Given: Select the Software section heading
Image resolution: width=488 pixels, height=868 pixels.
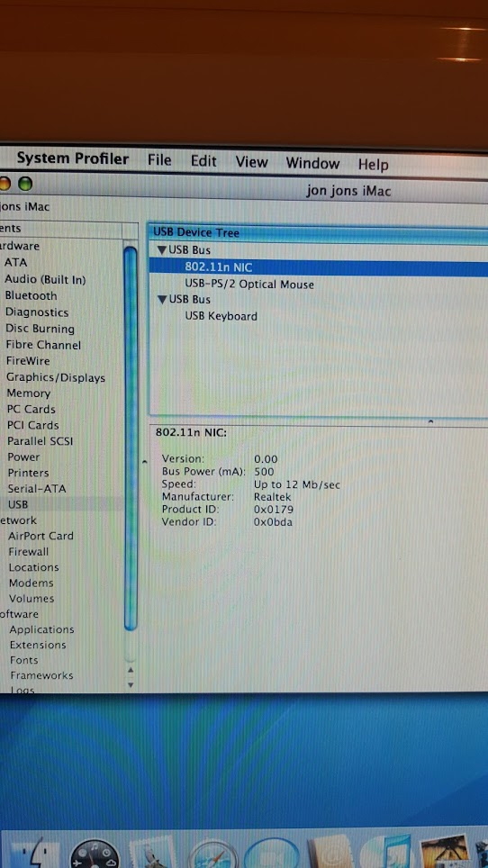Looking at the screenshot, I should (x=20, y=614).
